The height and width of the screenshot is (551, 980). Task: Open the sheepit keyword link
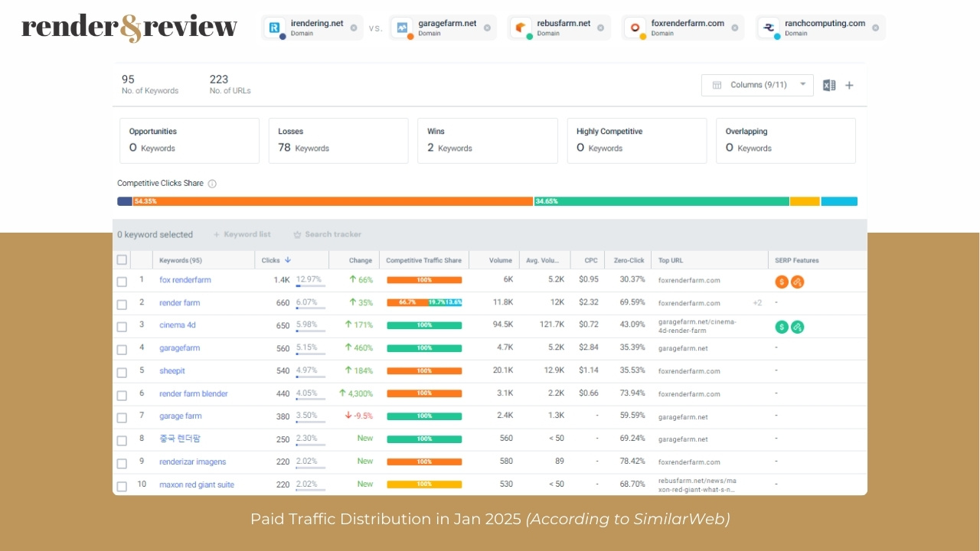tap(172, 371)
